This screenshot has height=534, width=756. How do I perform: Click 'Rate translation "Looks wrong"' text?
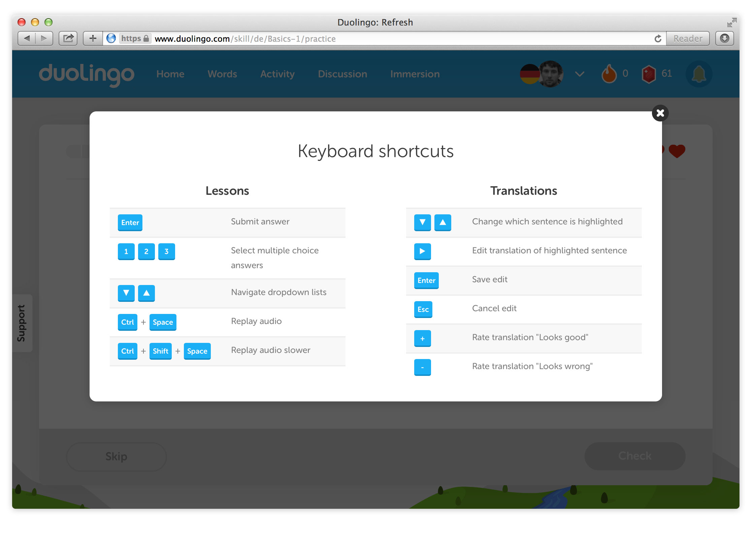tap(532, 366)
